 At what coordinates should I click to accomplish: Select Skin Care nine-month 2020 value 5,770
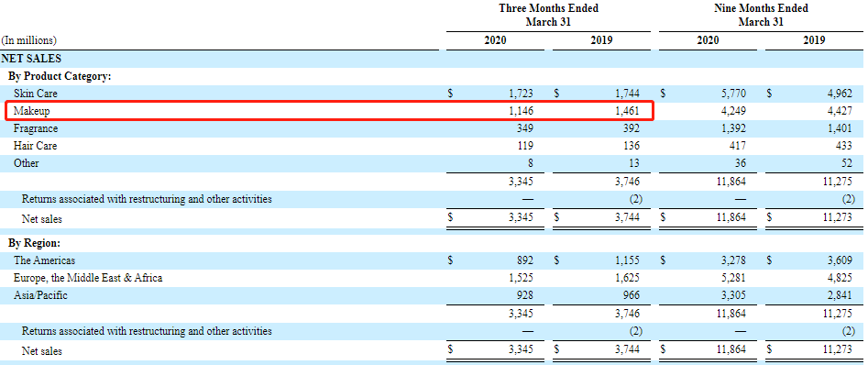(733, 94)
